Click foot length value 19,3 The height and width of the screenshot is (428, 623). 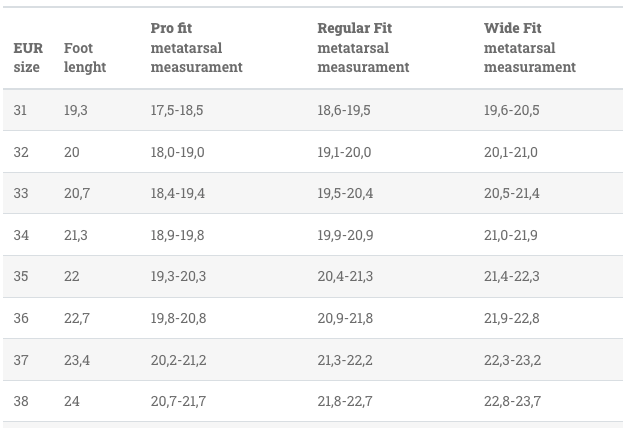point(76,110)
